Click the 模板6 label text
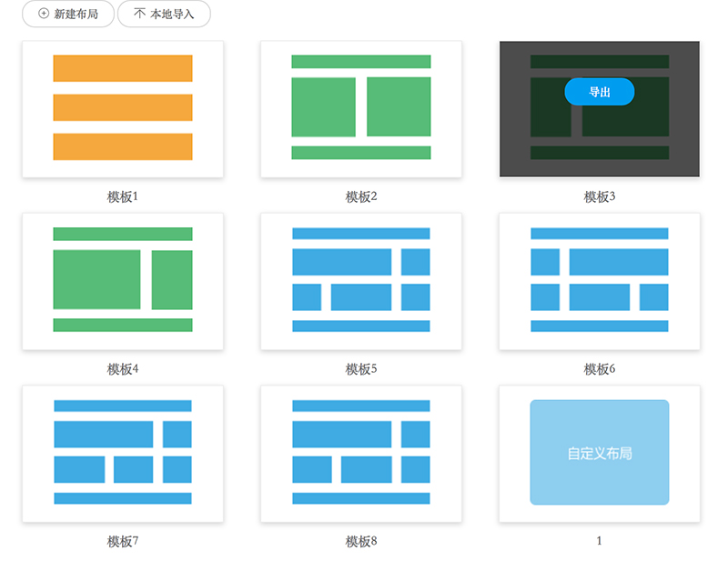Viewport: 728px width, 561px height. [600, 369]
